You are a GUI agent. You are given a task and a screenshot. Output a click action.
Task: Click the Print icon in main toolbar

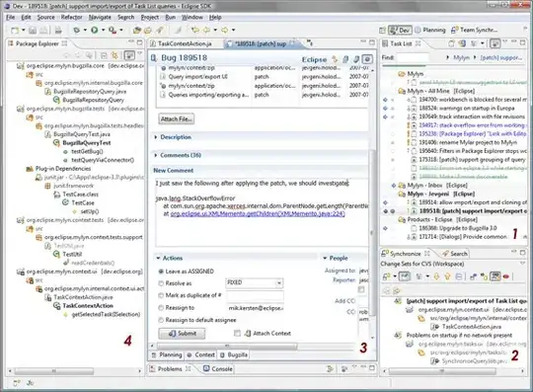pos(58,31)
